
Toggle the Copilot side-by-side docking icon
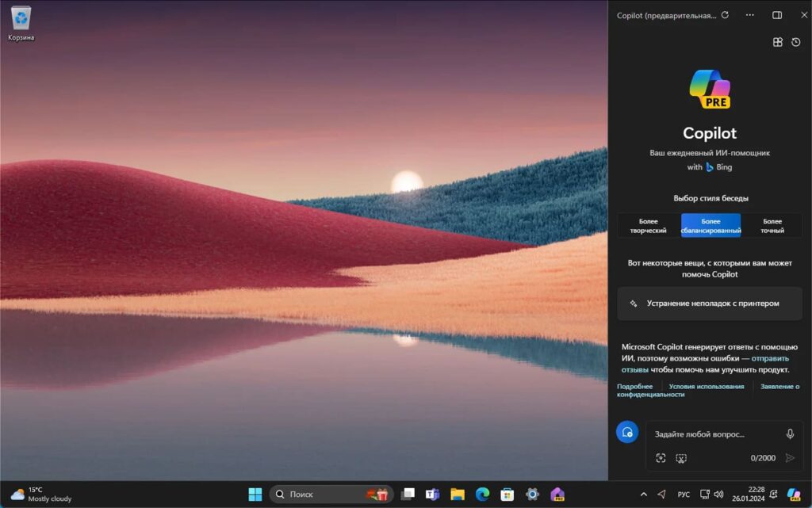777,15
